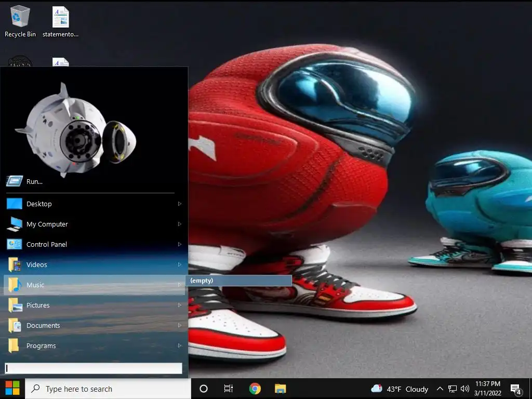Select the Run... menu entry
The width and height of the screenshot is (532, 399).
coord(94,181)
